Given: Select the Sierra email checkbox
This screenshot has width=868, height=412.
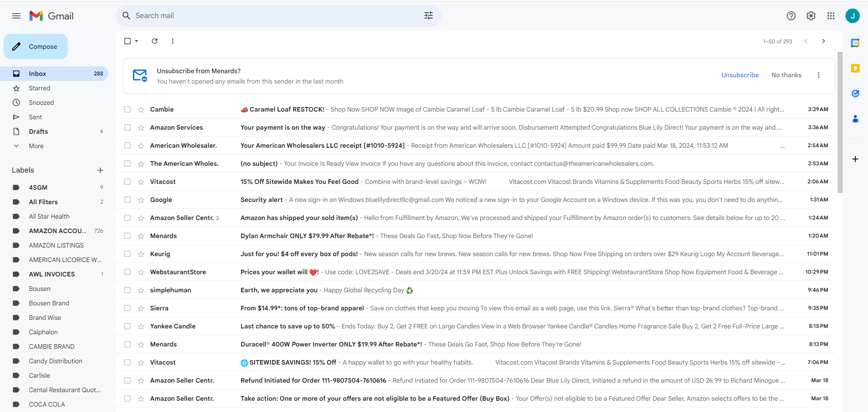Looking at the screenshot, I should click(127, 308).
